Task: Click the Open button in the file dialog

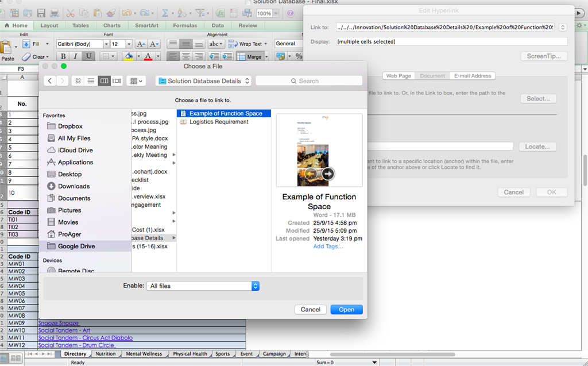Action: tap(346, 309)
